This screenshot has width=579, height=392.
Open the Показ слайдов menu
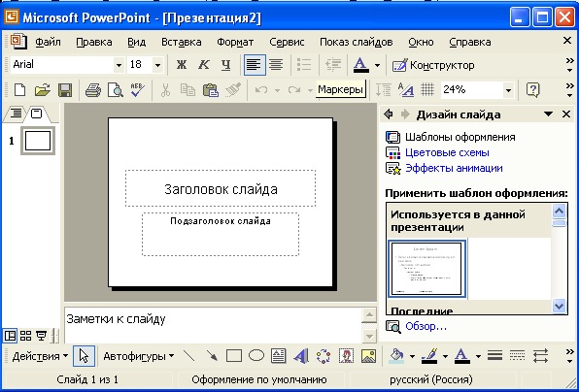pyautogui.click(x=356, y=42)
